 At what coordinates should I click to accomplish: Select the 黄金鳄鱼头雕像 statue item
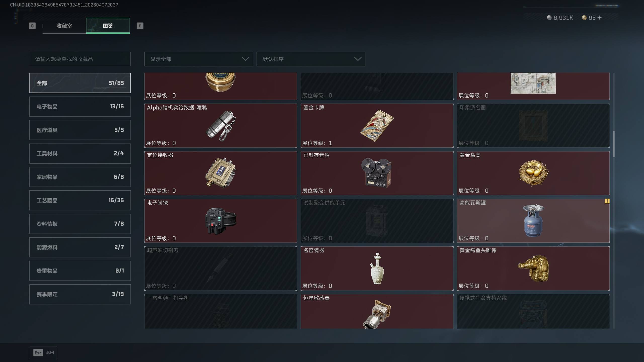coord(533,268)
